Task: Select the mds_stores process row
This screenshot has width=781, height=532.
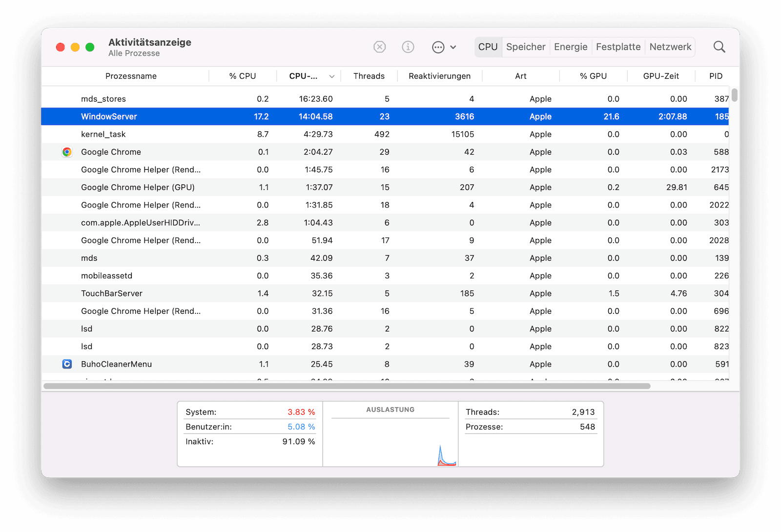Action: point(195,99)
